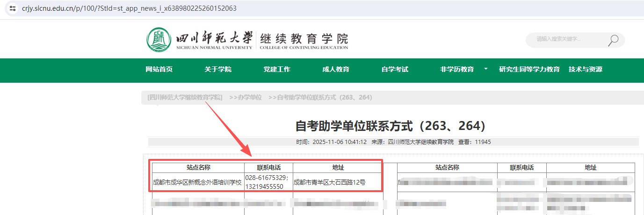Go to 党建工作 section
Screen dimensions: 644x215
277,69
